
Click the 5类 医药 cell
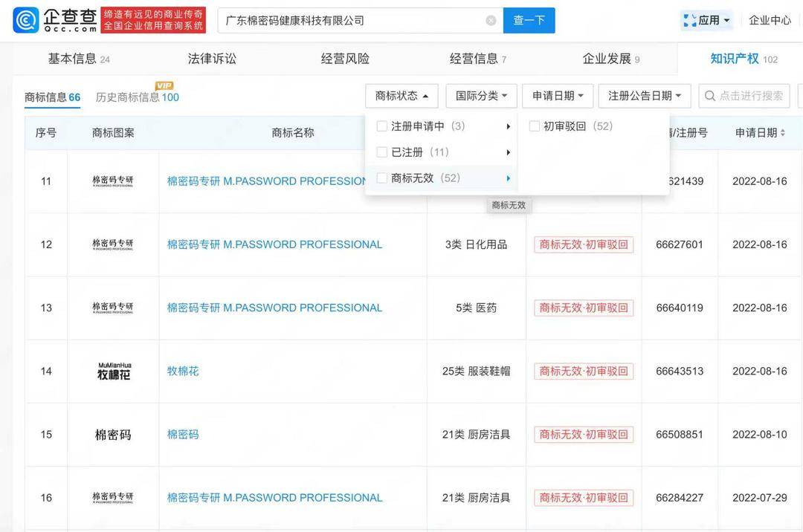[x=477, y=308]
